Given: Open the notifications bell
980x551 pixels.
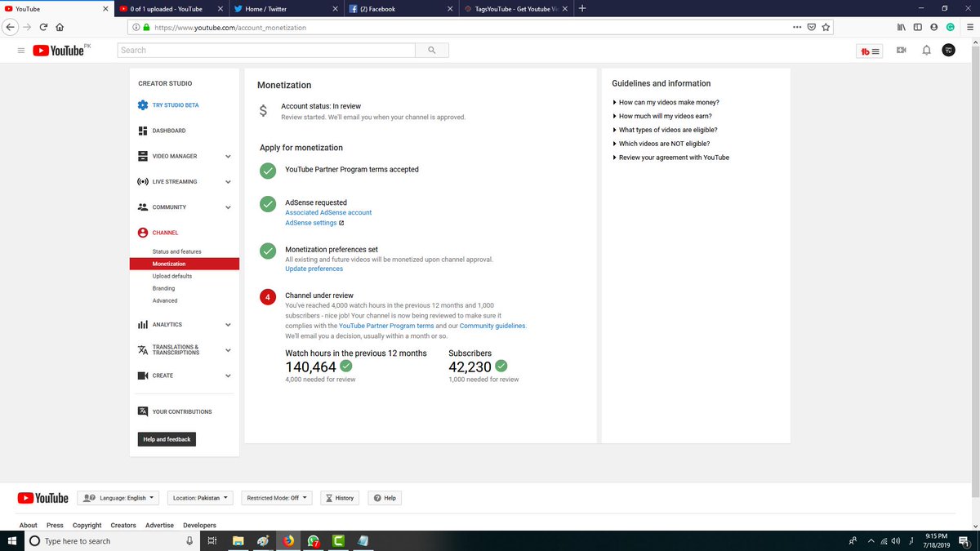Looking at the screenshot, I should [926, 51].
